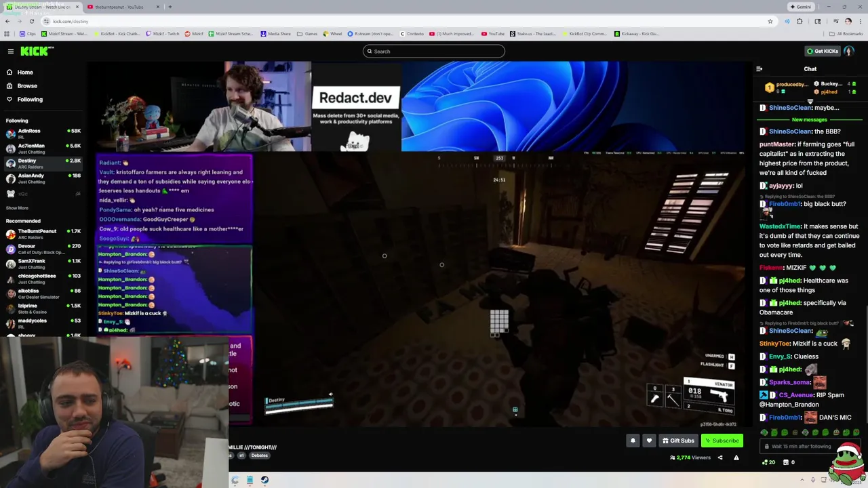This screenshot has height=488, width=868.
Task: Open the All Bookmarks folder
Action: [846, 33]
